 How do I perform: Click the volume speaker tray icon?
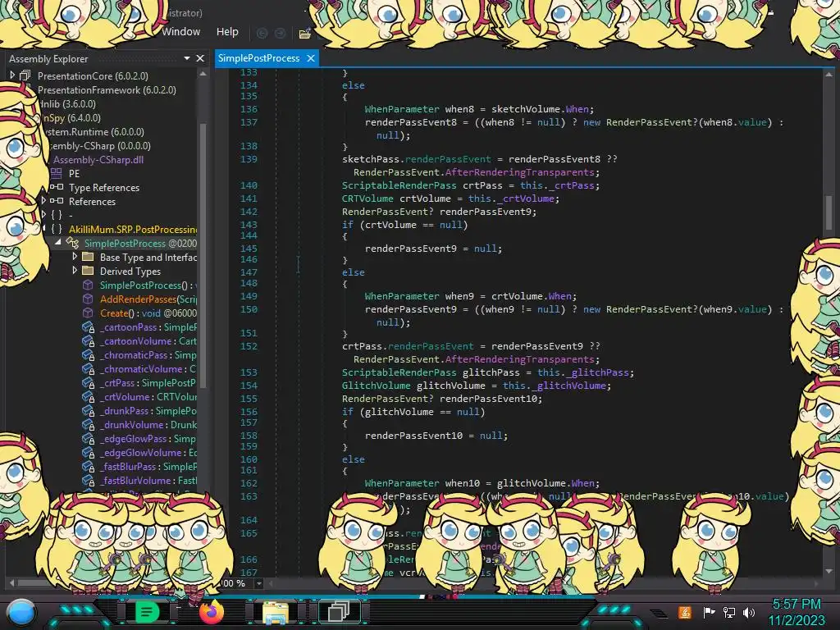pos(749,612)
